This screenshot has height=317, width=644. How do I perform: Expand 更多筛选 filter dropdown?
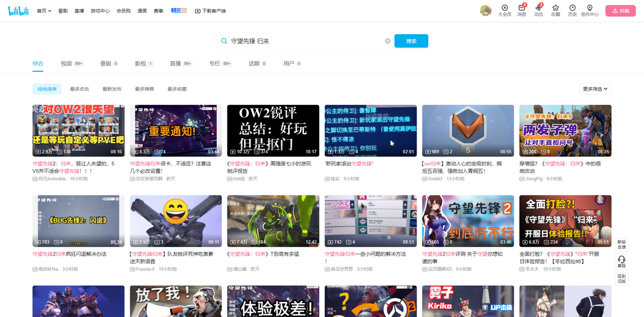(x=595, y=89)
